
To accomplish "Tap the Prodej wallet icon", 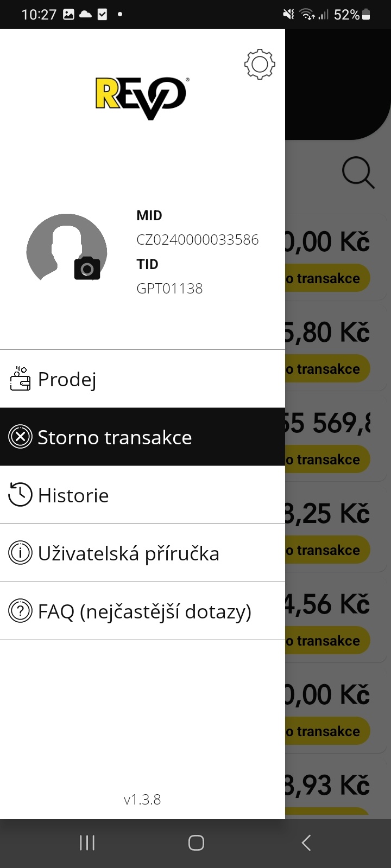I will pyautogui.click(x=20, y=379).
